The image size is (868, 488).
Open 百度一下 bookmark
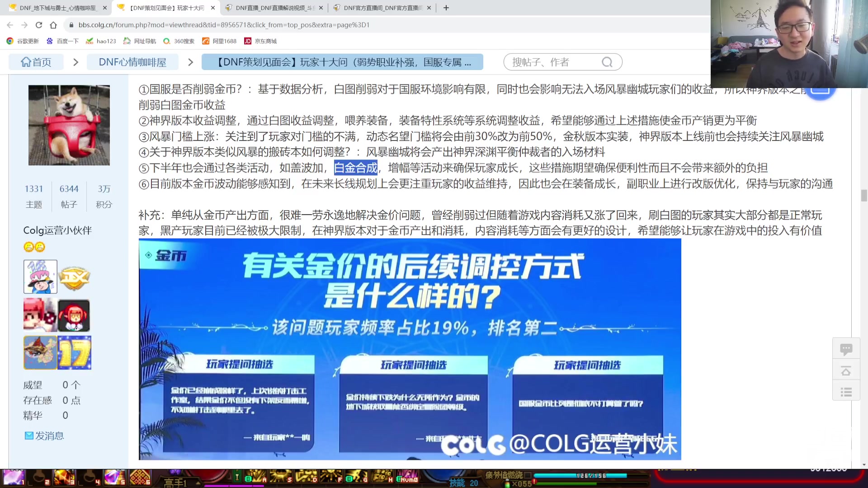pos(62,41)
